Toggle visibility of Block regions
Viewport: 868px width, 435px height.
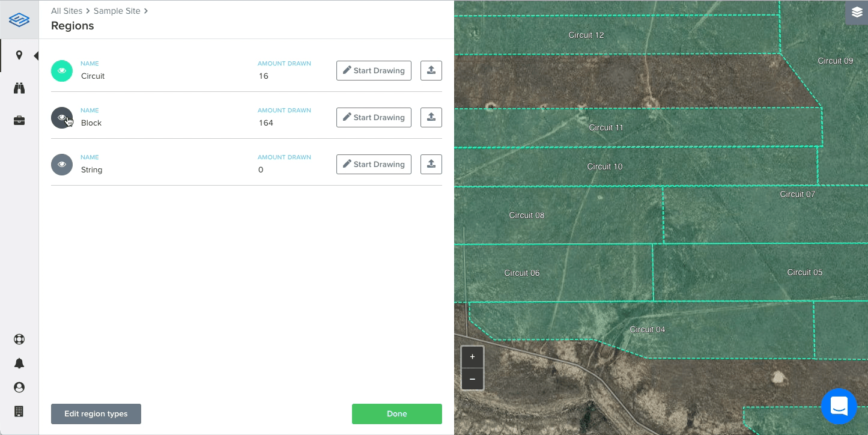[62, 118]
